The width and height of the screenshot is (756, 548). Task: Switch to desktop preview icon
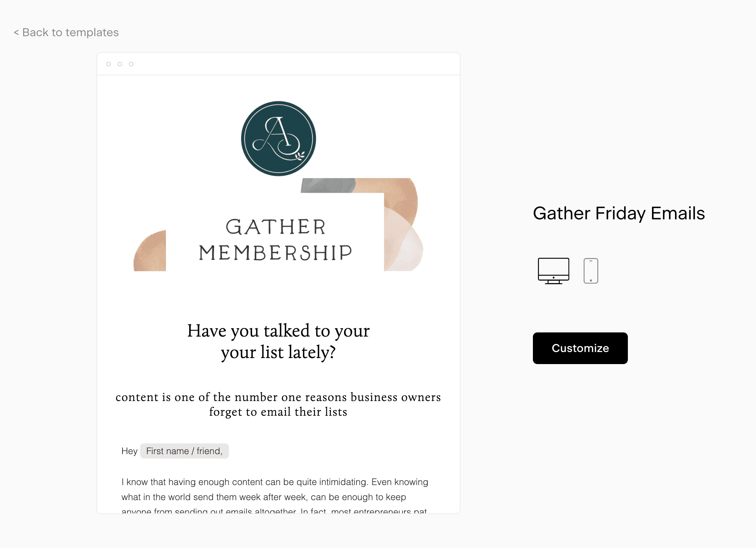point(553,271)
